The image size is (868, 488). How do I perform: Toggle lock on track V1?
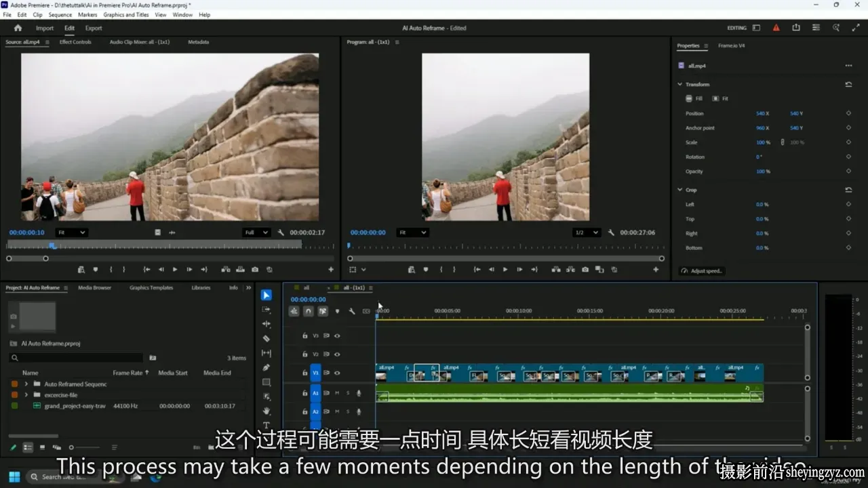(305, 373)
